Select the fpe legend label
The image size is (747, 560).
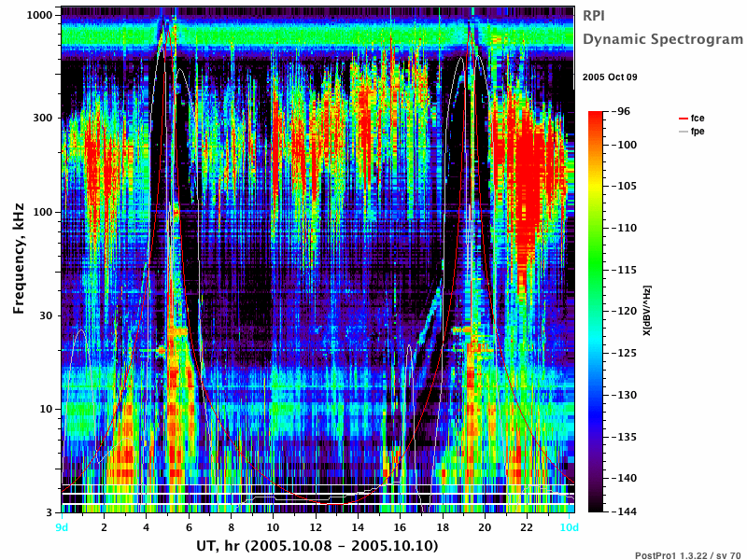698,132
